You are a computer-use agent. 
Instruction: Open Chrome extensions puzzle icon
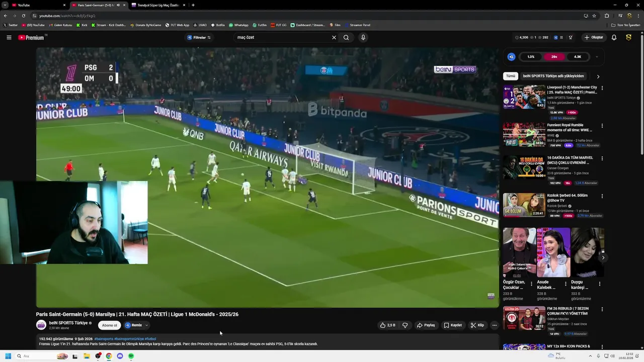[x=607, y=16]
